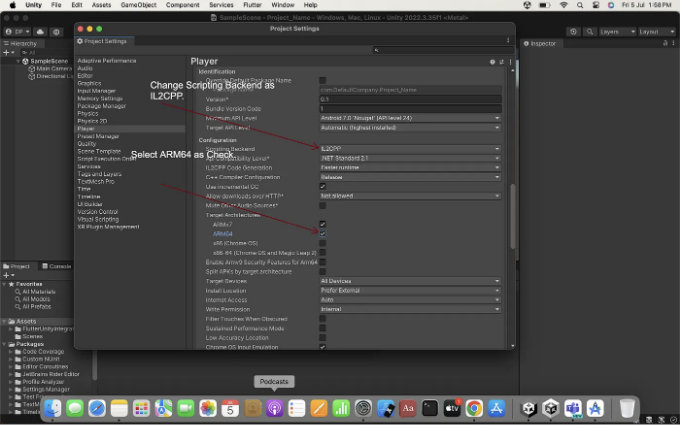This screenshot has height=425, width=680.
Task: Open the Install Location dropdown
Action: coord(410,291)
